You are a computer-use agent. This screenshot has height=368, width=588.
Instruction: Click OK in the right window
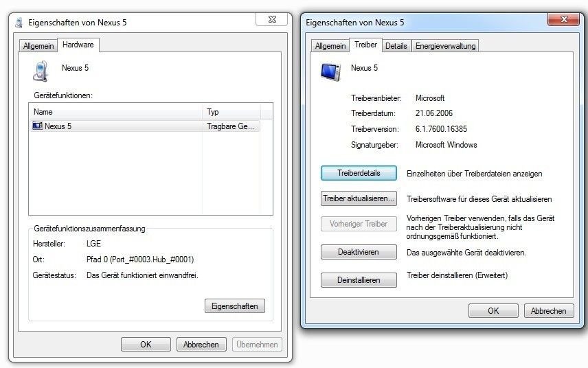tap(493, 310)
